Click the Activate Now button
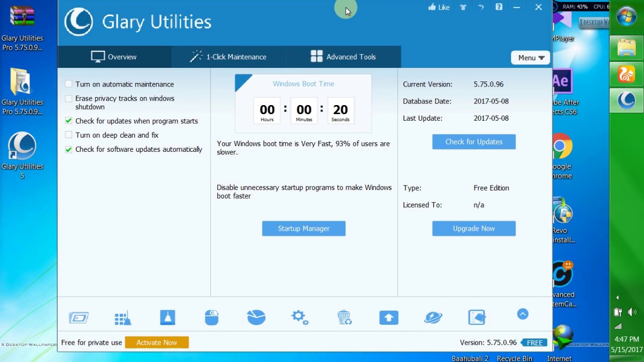 (156, 342)
